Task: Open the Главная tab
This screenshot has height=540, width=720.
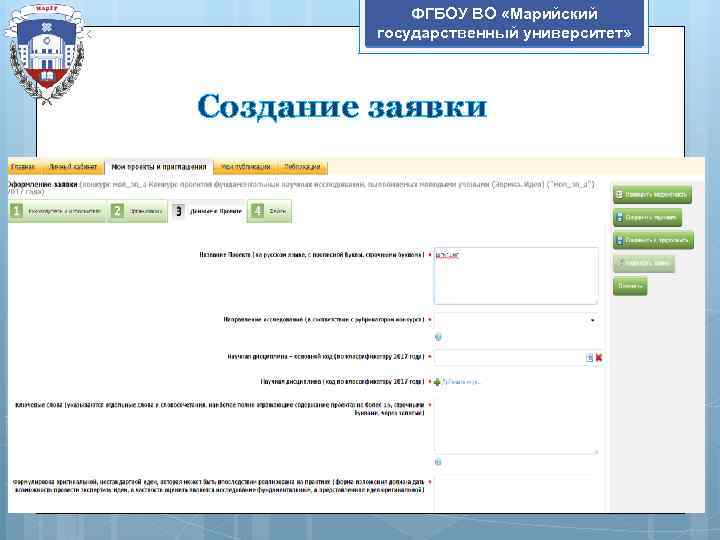Action: point(23,167)
